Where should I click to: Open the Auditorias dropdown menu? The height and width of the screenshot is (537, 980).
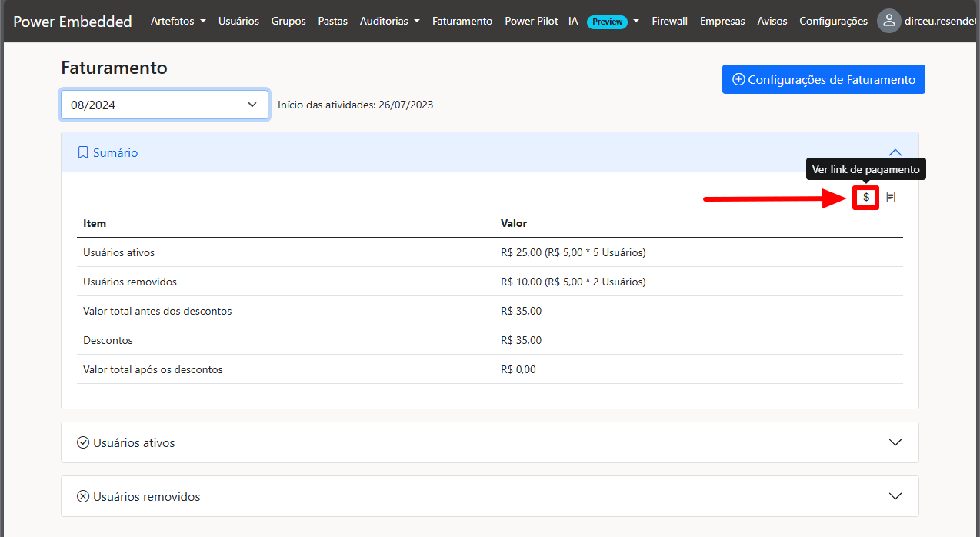tap(389, 21)
